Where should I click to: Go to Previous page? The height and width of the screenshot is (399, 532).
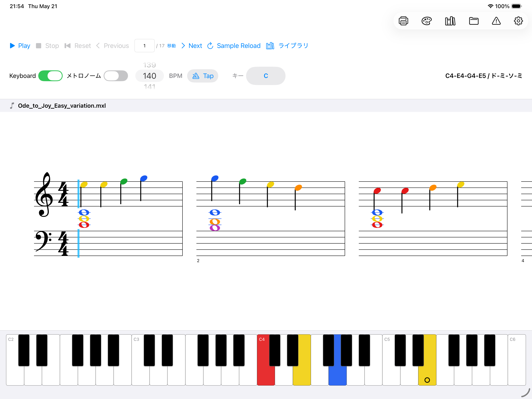coord(112,46)
